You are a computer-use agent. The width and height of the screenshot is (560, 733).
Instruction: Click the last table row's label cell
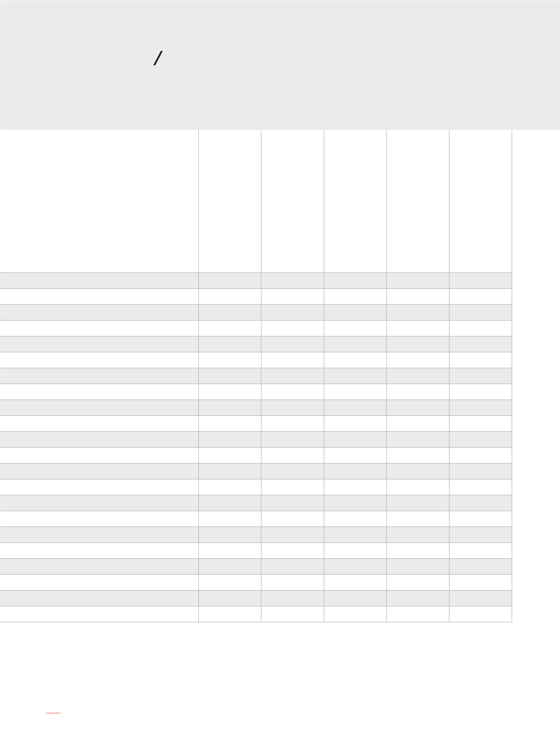(x=99, y=614)
